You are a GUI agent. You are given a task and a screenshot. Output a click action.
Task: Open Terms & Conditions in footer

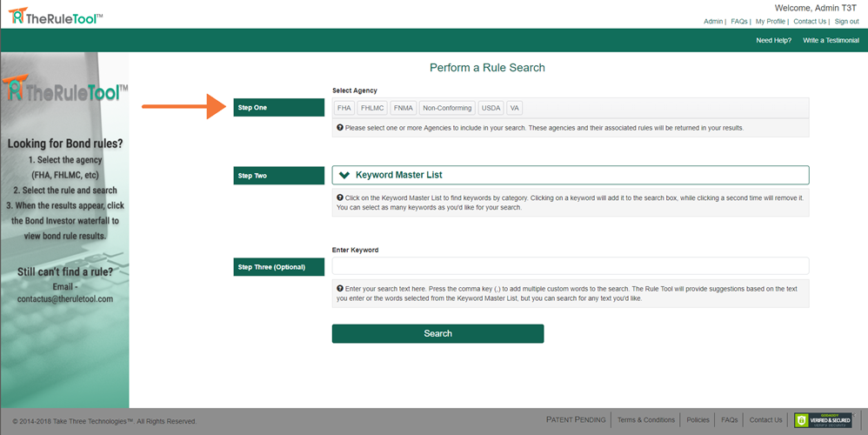(645, 420)
